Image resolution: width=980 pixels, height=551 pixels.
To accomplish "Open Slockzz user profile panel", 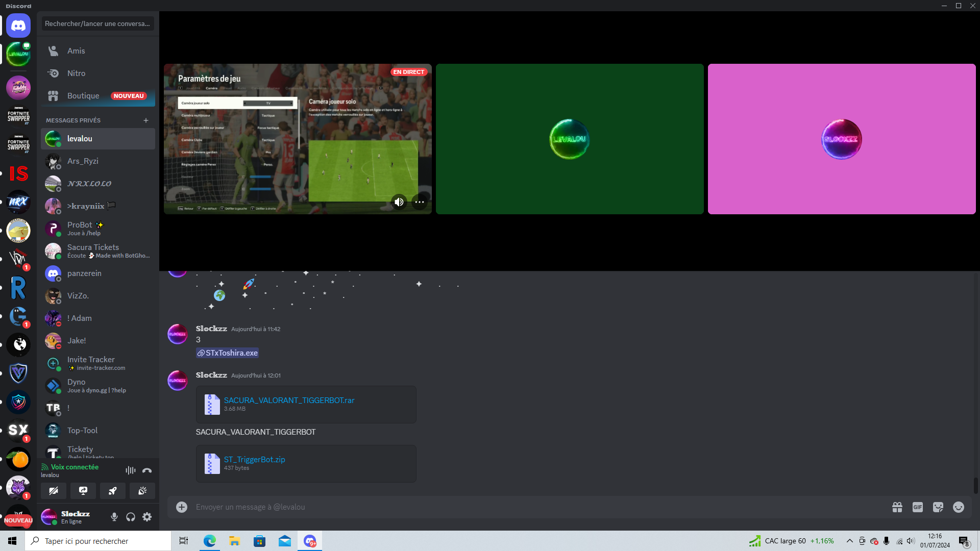I will (66, 517).
